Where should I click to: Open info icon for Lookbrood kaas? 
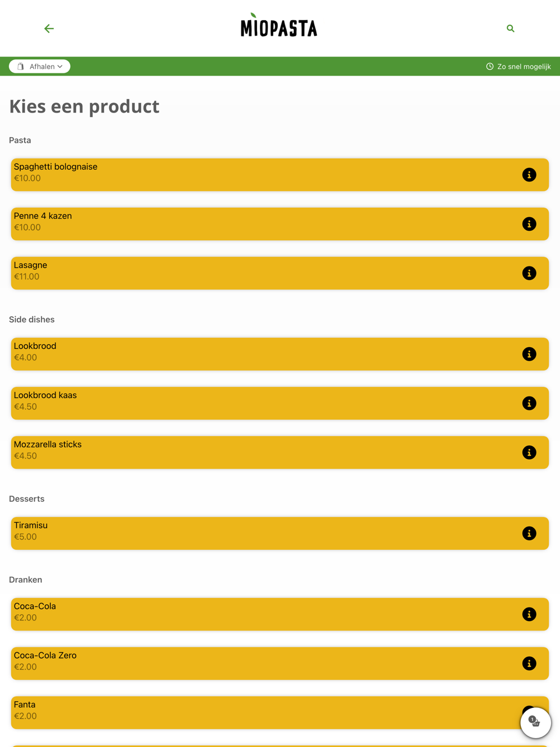pos(529,403)
